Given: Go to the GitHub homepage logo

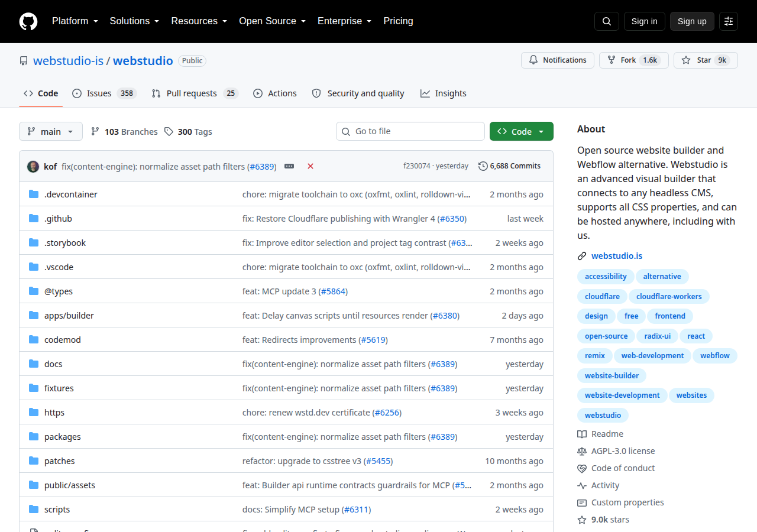Looking at the screenshot, I should pyautogui.click(x=28, y=21).
